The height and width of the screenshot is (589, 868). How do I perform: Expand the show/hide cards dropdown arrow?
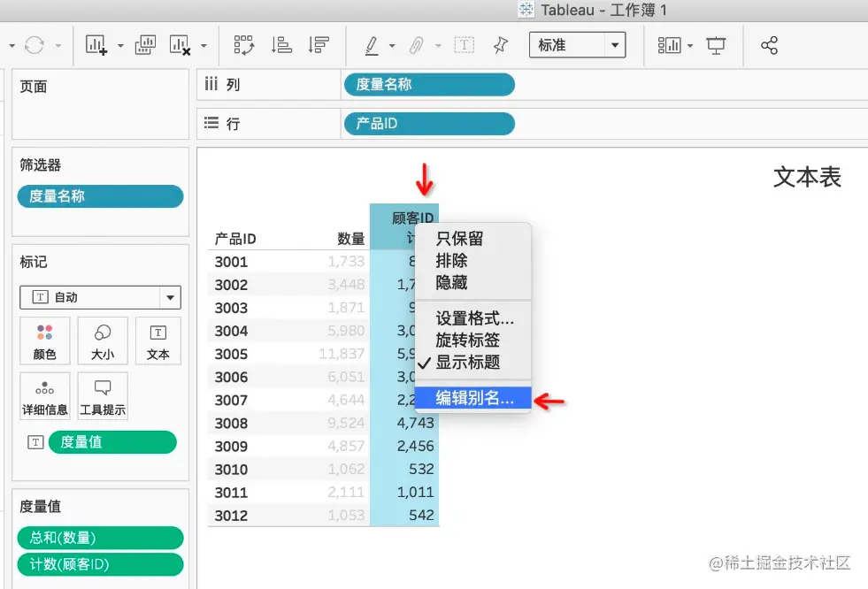(690, 46)
